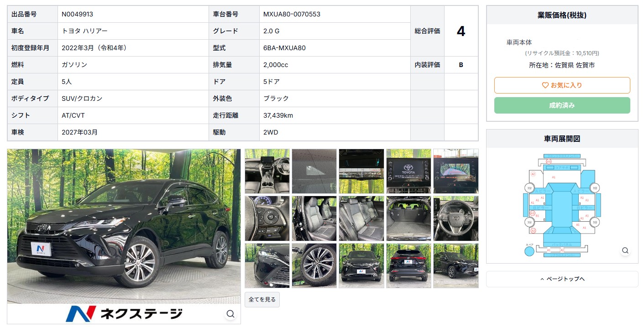Open the center console interior thumbnail

click(x=267, y=171)
